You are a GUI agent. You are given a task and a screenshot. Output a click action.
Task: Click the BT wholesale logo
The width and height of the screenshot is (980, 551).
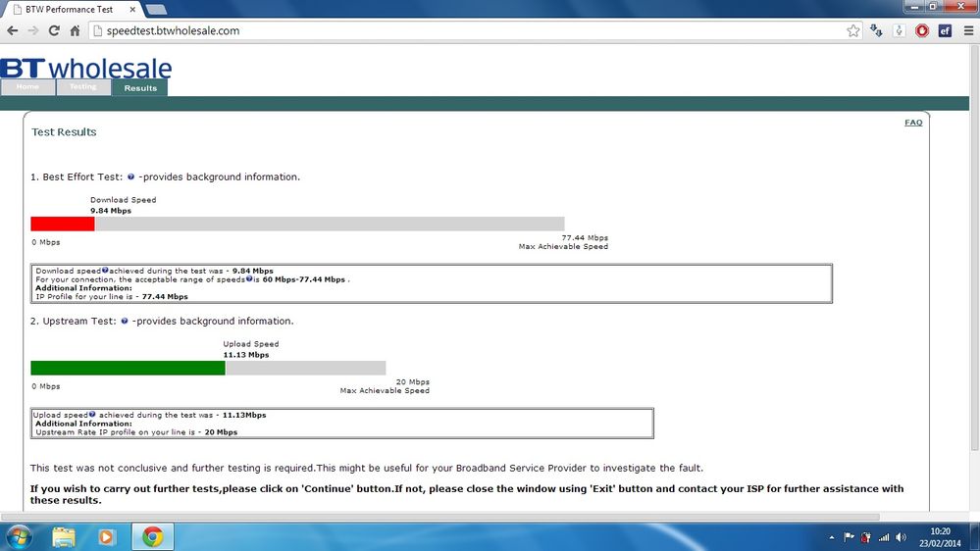[85, 68]
